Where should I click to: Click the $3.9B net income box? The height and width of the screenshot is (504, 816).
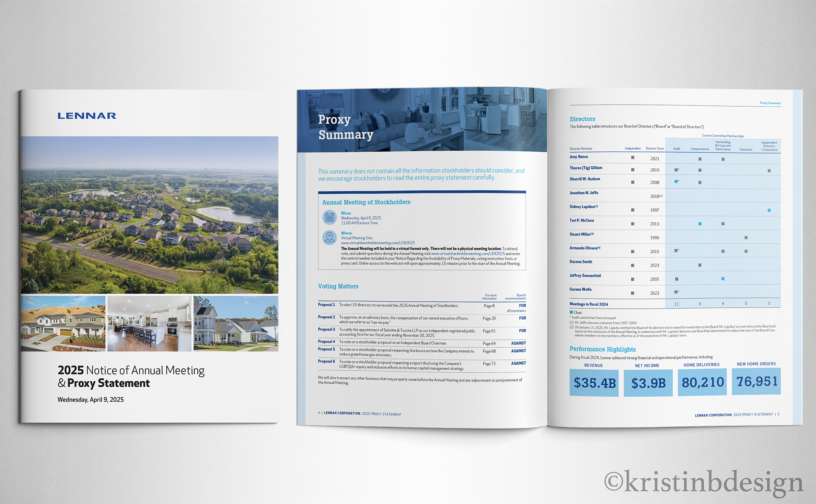pos(648,383)
